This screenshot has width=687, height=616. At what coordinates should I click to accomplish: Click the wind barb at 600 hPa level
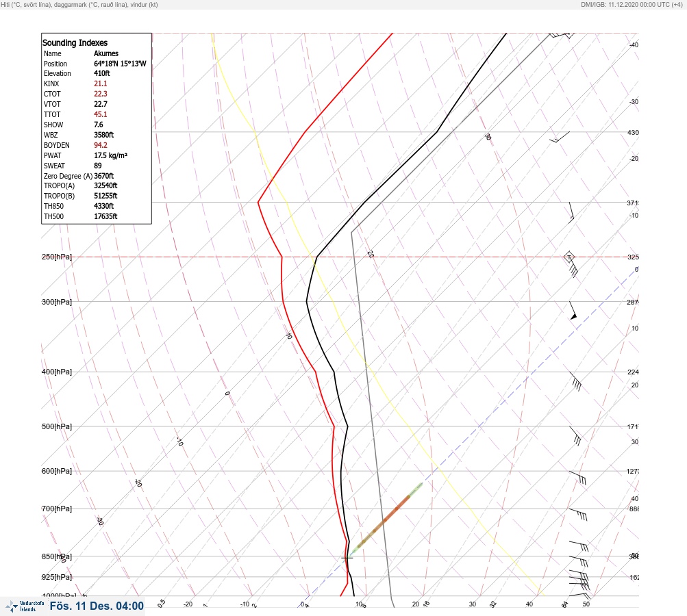[x=577, y=478]
